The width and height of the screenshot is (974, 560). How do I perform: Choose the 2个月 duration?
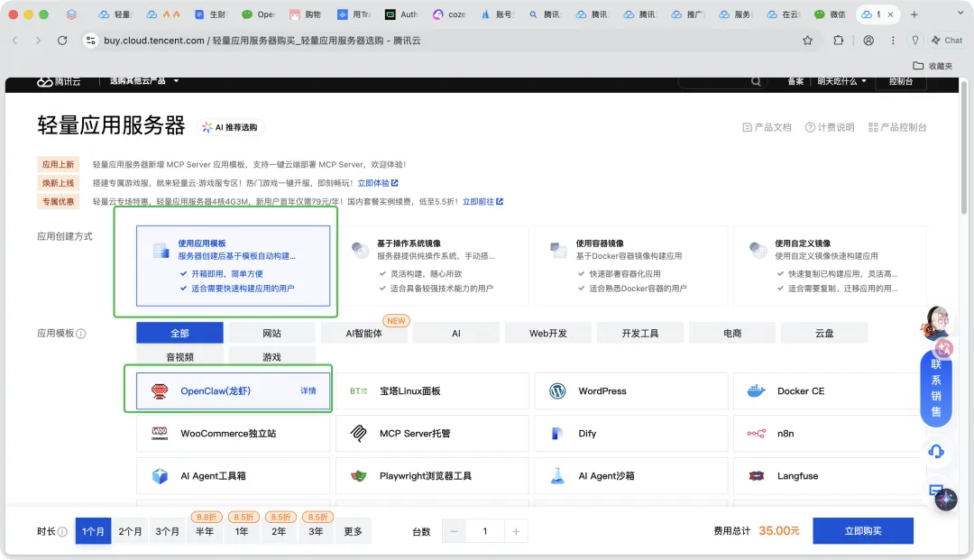(130, 531)
